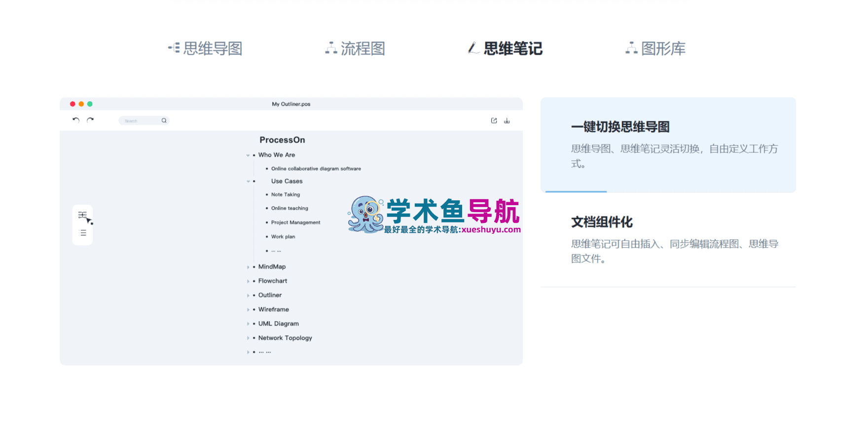Image resolution: width=868 pixels, height=430 pixels.
Task: Click the Work plan item
Action: click(283, 237)
